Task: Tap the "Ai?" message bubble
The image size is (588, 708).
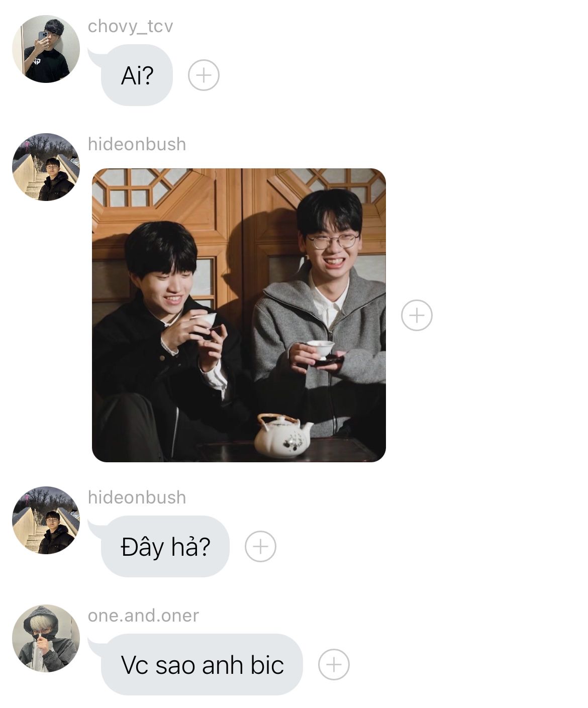Action: point(137,75)
